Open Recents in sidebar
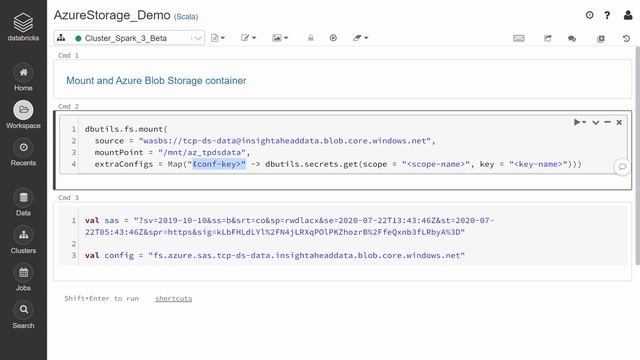 [23, 152]
